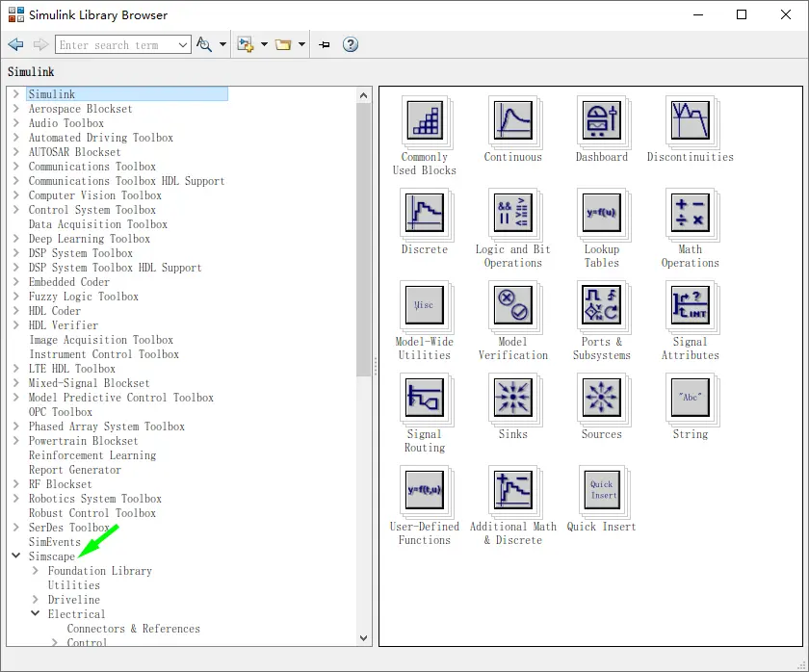Expand the Driveline tree node
This screenshot has width=809, height=672.
[35, 599]
